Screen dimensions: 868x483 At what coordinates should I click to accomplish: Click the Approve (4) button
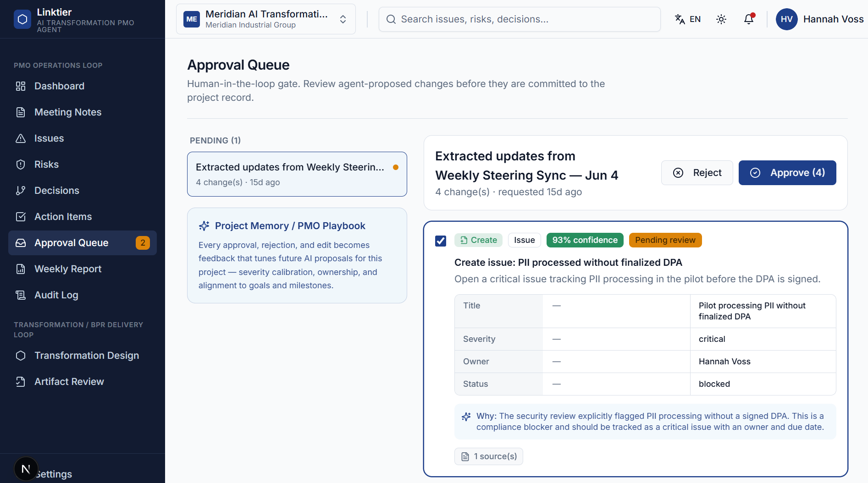click(787, 173)
